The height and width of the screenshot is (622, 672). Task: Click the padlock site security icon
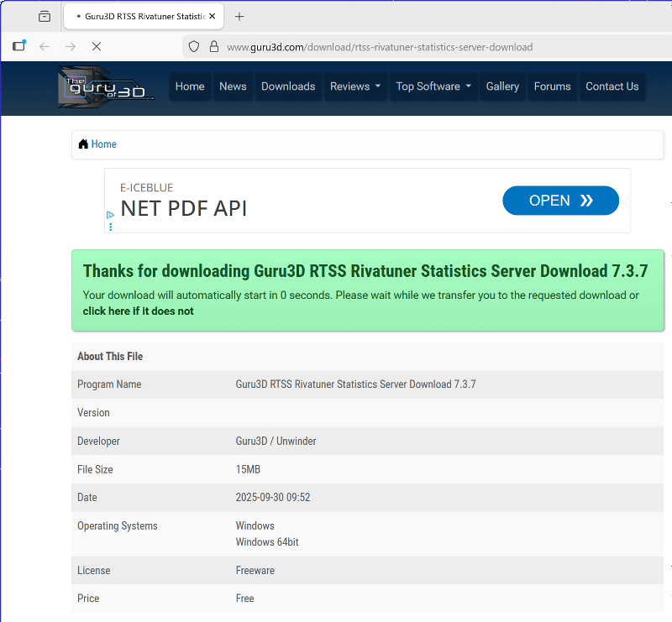213,47
